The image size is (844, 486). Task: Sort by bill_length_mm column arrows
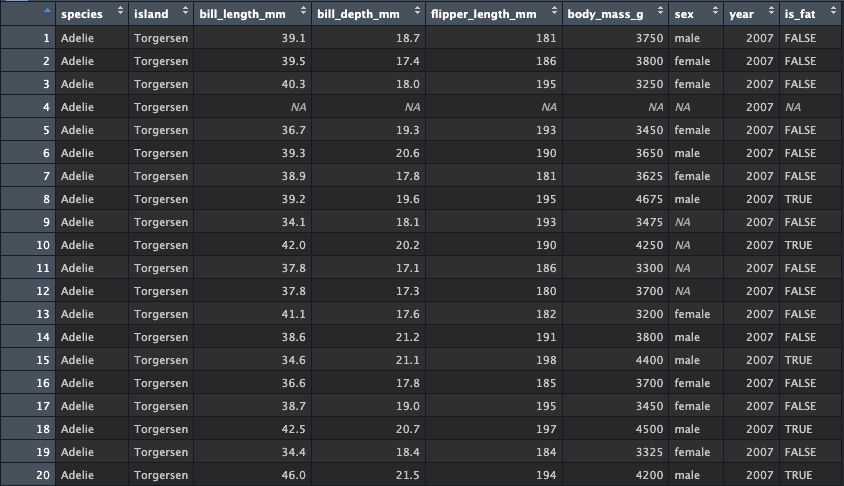[x=304, y=11]
